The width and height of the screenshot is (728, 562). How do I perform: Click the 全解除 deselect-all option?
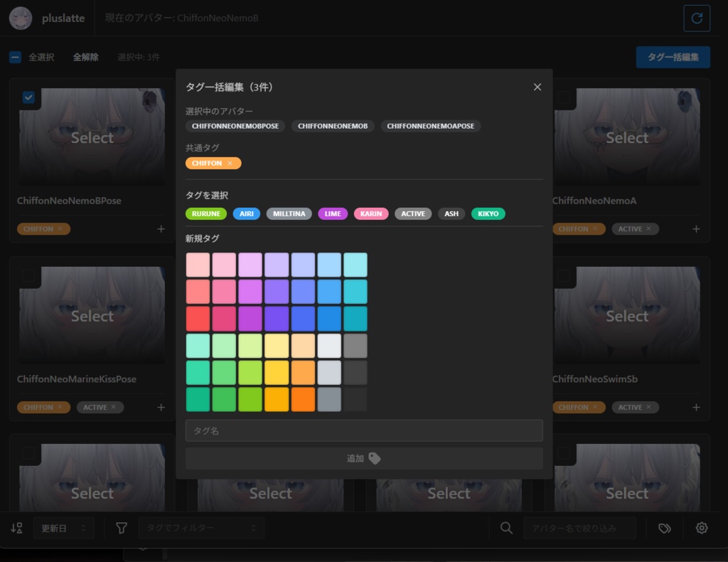(85, 57)
